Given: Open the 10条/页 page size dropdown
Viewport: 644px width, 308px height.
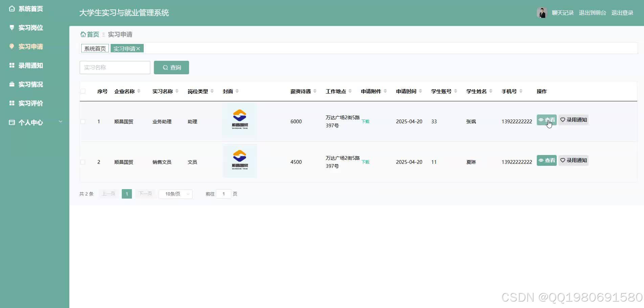Looking at the screenshot, I should pyautogui.click(x=175, y=194).
